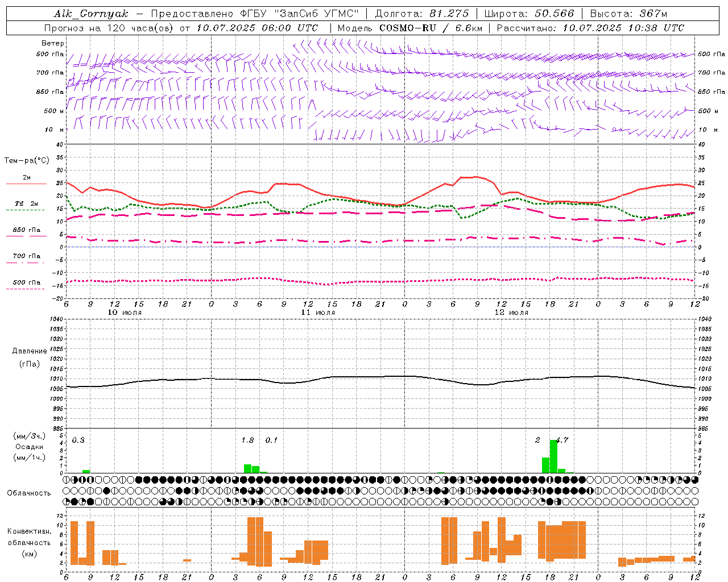Click the '0.3' precipitation value
Image resolution: width=728 pixels, height=582 pixels.
point(78,440)
